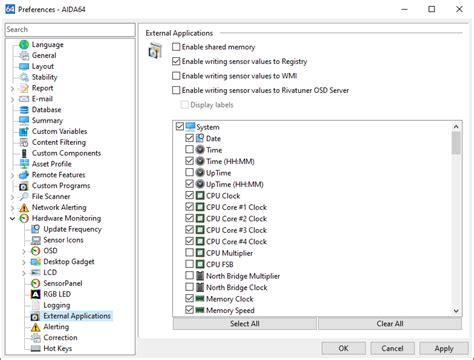Expand the E-mail tree node
Image resolution: width=474 pixels, height=360 pixels.
(x=12, y=99)
